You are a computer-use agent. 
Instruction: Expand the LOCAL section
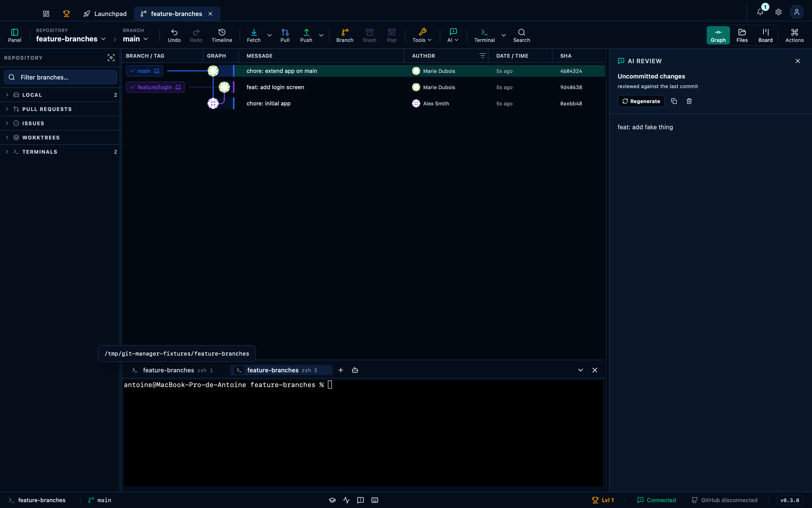coord(61,95)
